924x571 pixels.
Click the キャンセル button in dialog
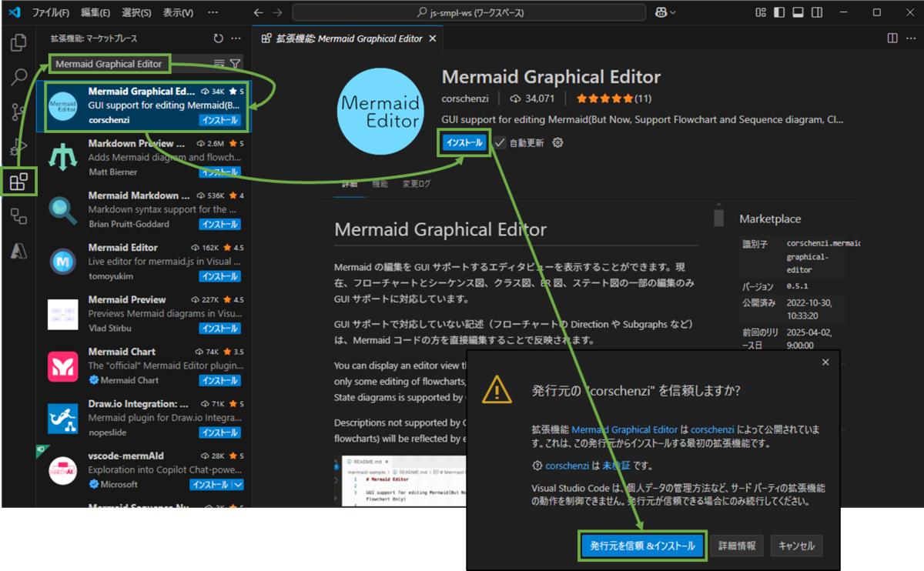click(x=796, y=546)
